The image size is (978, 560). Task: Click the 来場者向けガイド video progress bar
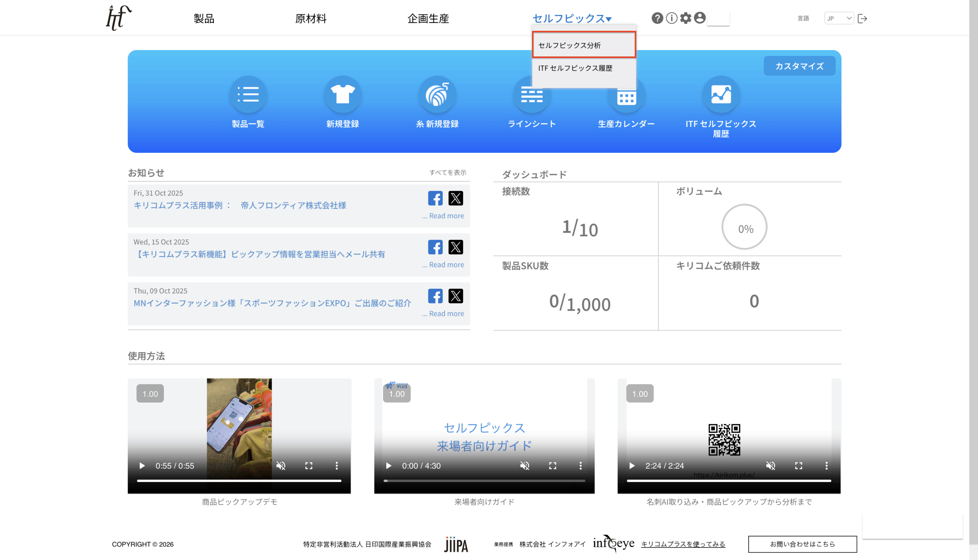tap(484, 481)
